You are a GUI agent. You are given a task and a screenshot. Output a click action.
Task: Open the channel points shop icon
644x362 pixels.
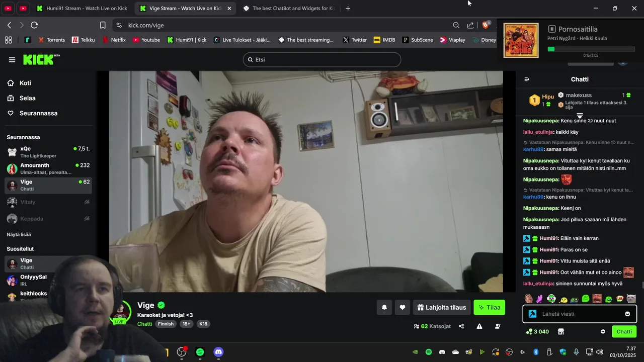click(x=561, y=331)
